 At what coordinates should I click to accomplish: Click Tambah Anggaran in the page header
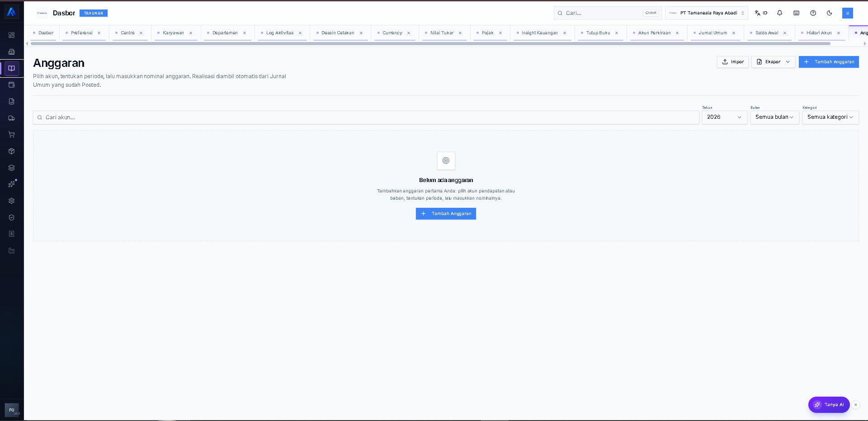point(829,62)
